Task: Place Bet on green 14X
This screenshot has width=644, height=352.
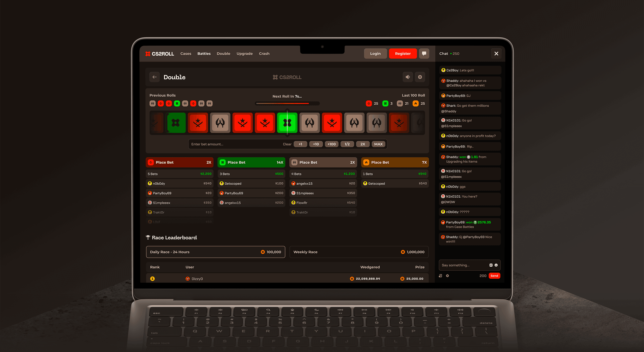Action: 251,162
